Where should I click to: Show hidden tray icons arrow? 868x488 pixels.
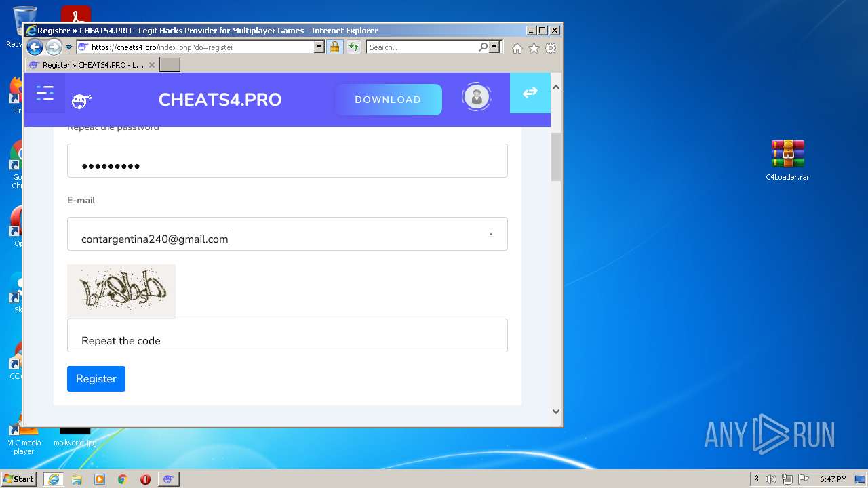(756, 479)
